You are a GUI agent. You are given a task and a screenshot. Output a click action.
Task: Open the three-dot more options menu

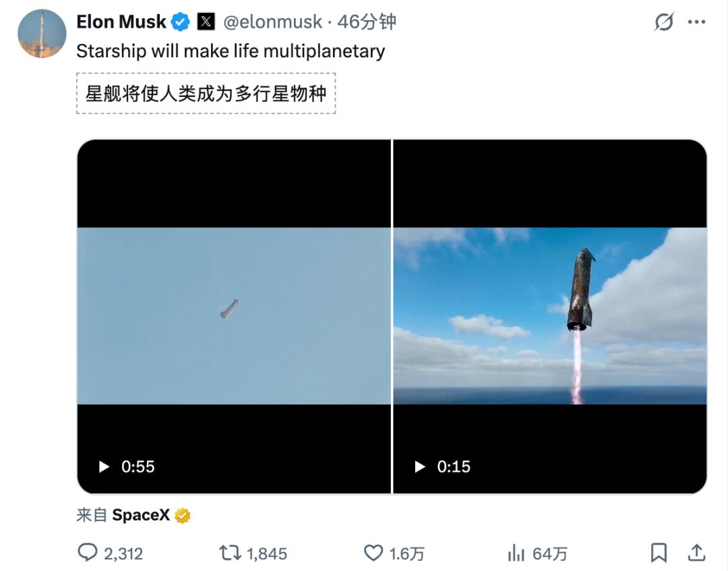point(696,22)
